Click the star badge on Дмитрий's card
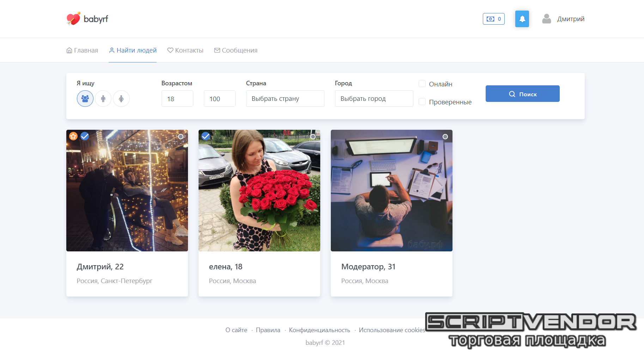The image size is (644, 354). pyautogui.click(x=73, y=136)
